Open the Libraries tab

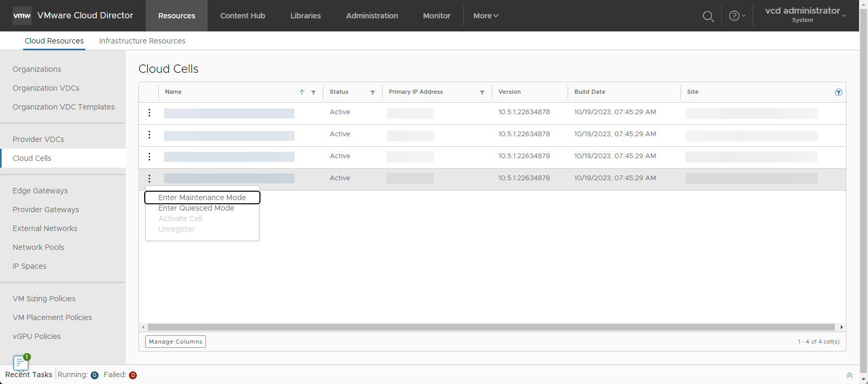[x=306, y=16]
